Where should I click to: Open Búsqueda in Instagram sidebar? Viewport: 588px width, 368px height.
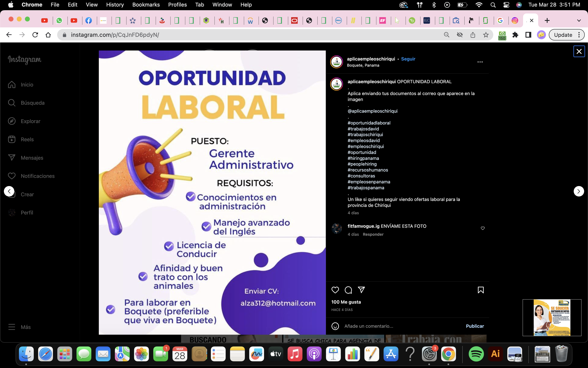pyautogui.click(x=26, y=103)
